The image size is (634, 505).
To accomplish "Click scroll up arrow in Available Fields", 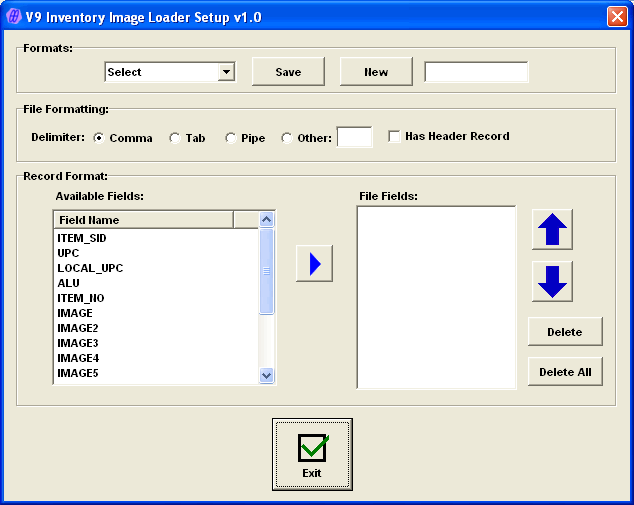I will coord(266,220).
